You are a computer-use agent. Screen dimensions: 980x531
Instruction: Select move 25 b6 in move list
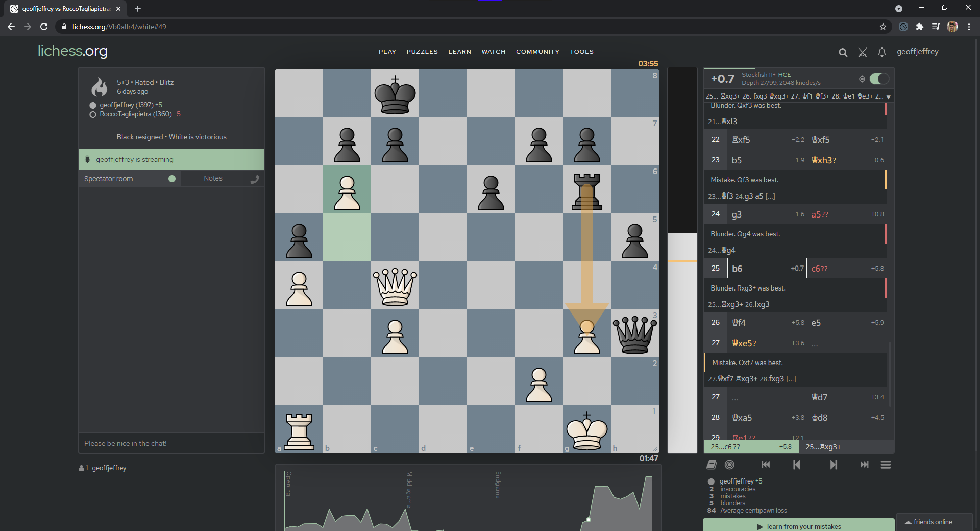tap(767, 269)
